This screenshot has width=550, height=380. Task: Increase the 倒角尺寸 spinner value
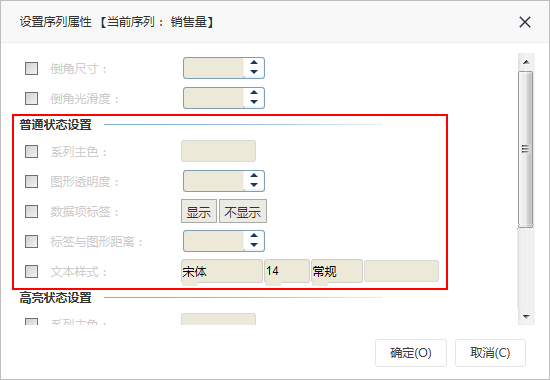click(254, 63)
